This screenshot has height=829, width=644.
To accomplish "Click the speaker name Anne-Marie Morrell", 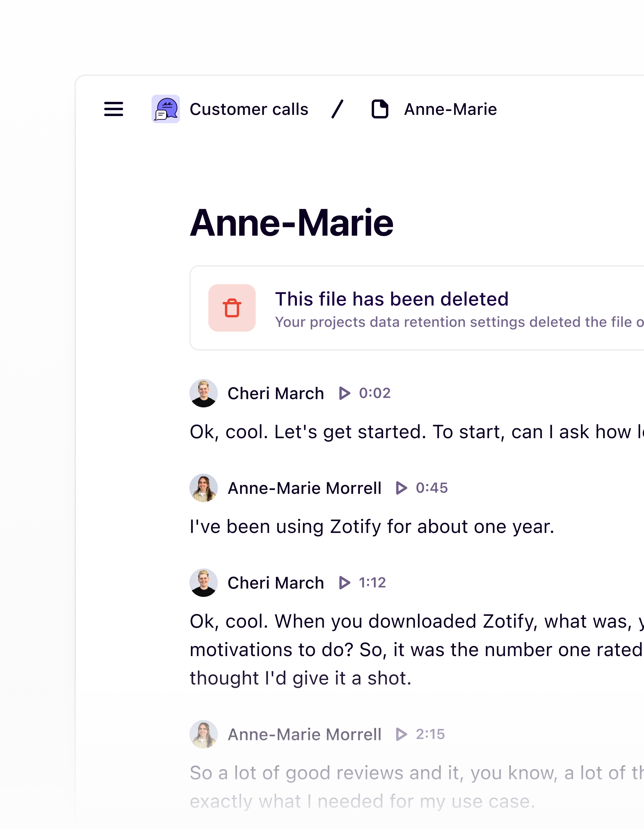I will [x=304, y=488].
